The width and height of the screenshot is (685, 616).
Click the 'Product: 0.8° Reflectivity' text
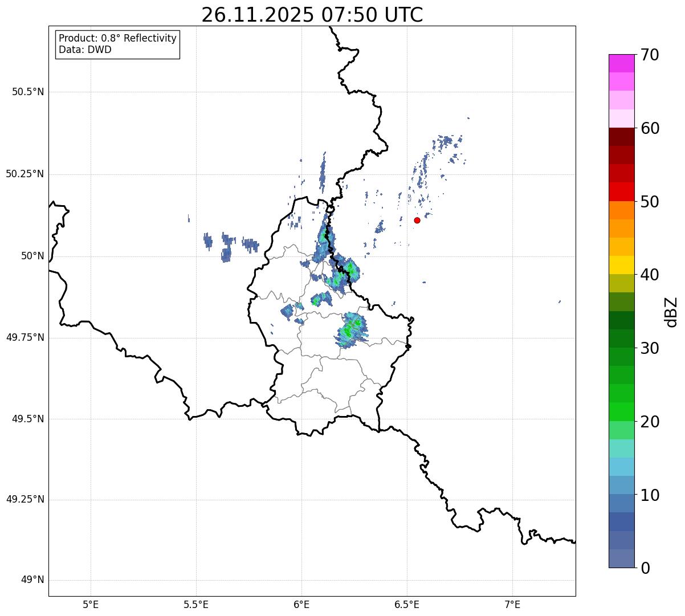(118, 38)
